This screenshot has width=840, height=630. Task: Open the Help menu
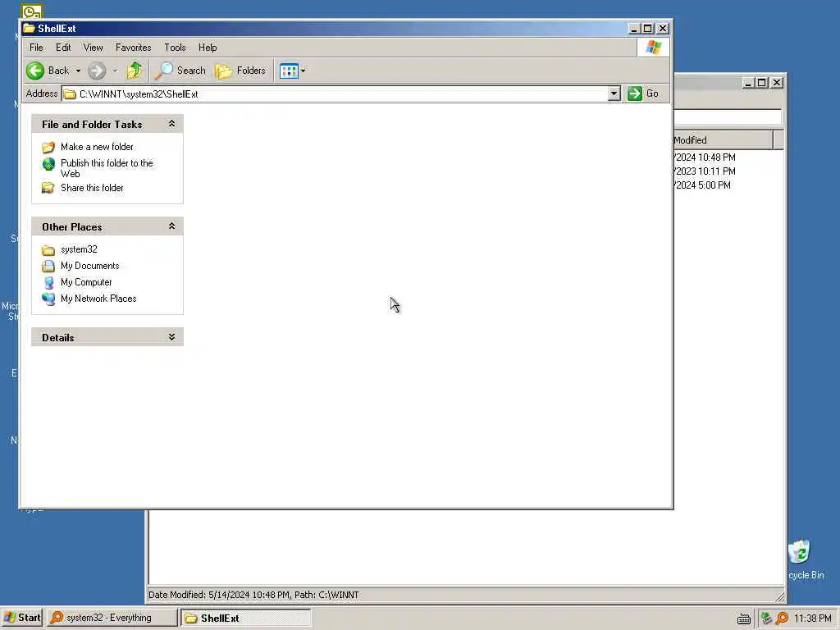coord(208,47)
